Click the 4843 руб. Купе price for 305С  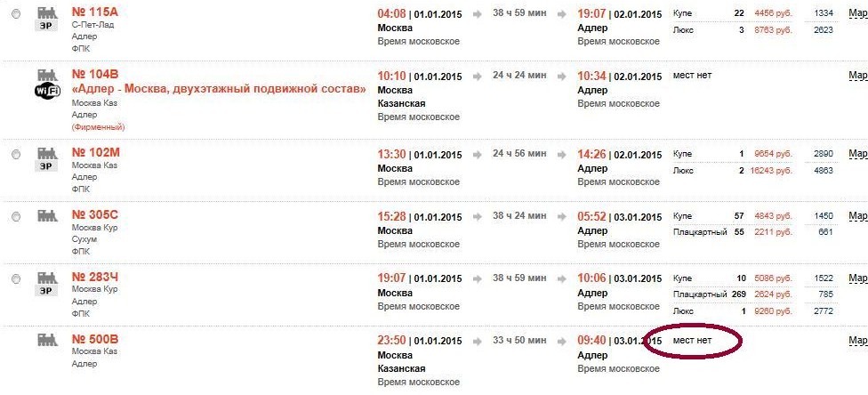click(x=773, y=216)
